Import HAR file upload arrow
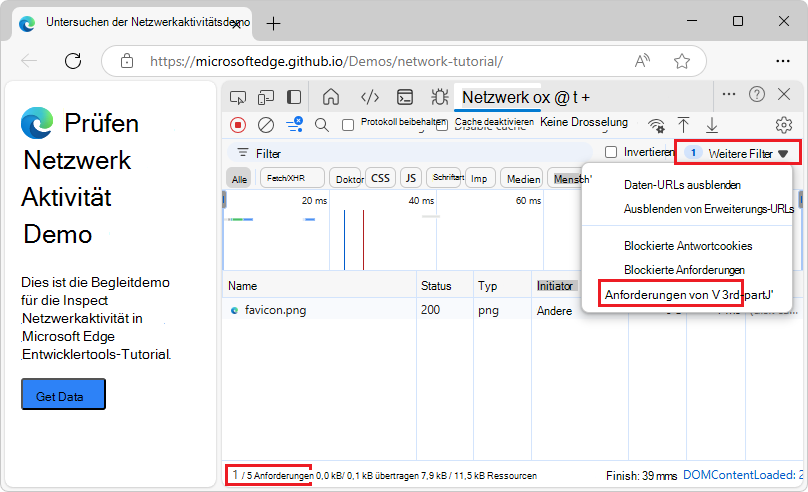This screenshot has width=808, height=492. pyautogui.click(x=683, y=125)
